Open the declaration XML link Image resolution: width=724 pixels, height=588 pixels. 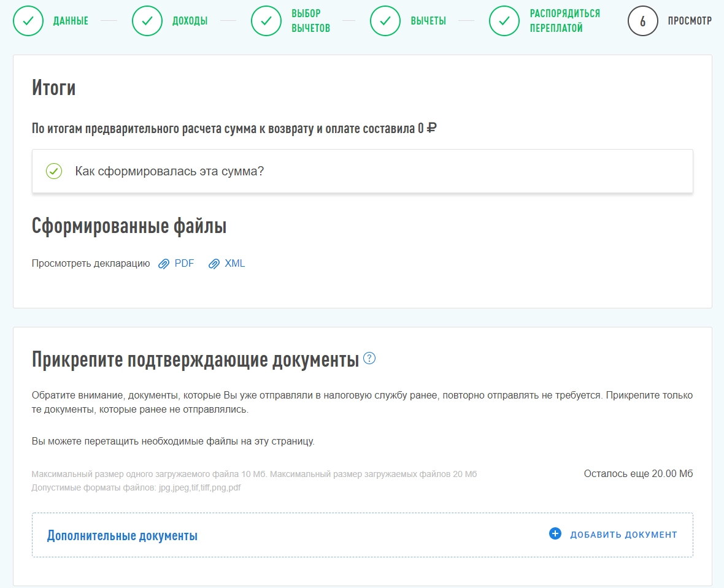[x=234, y=264]
